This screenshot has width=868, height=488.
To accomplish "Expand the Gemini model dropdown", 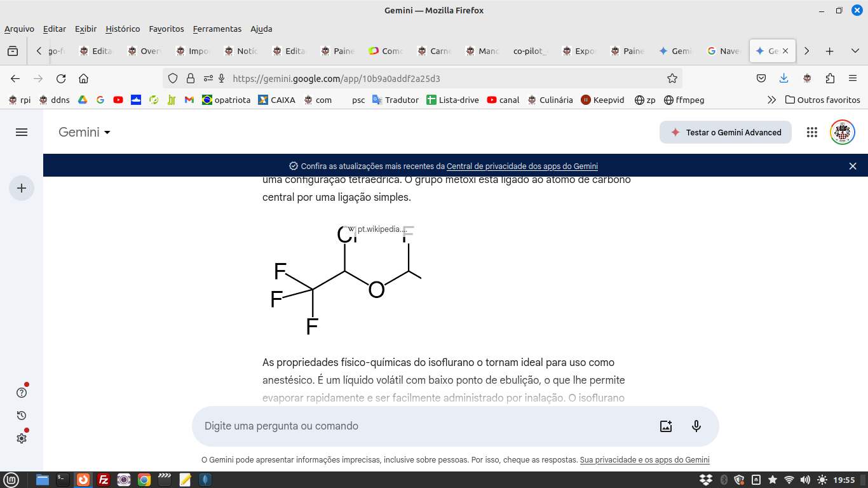I will (x=85, y=132).
